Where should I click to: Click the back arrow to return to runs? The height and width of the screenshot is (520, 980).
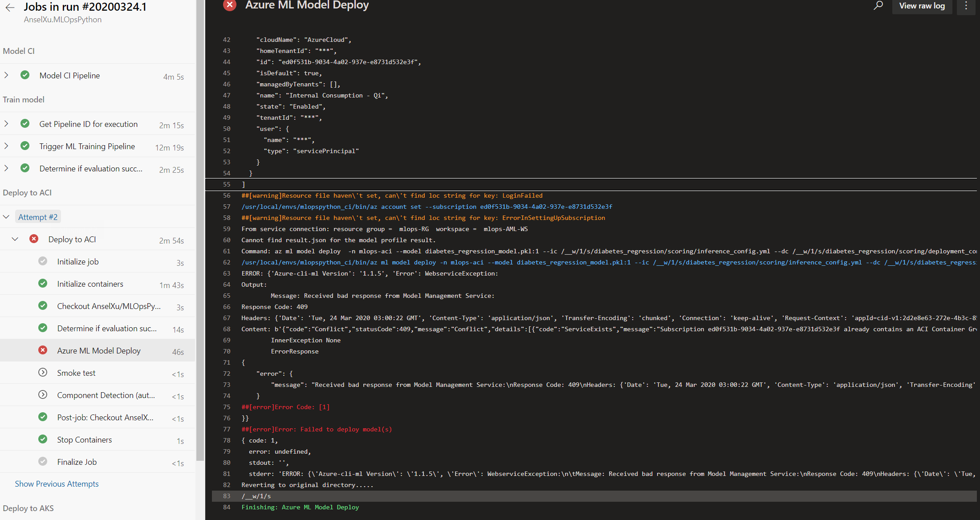[x=10, y=7]
